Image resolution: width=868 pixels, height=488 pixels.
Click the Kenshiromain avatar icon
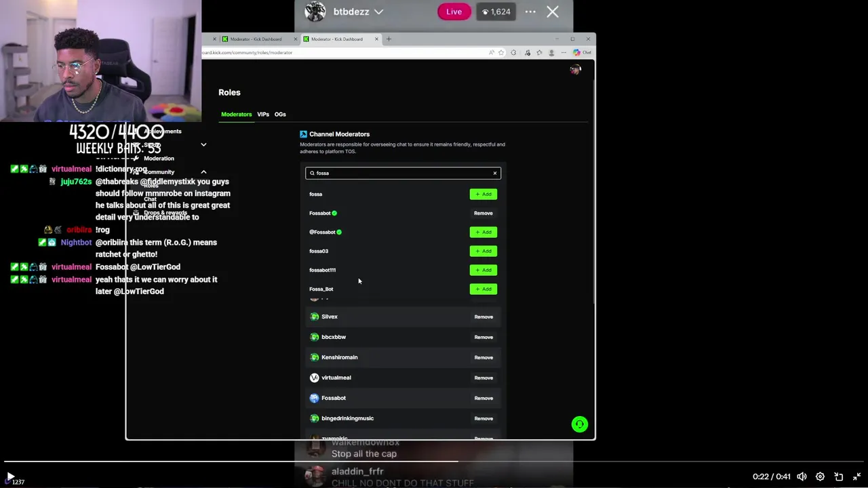[315, 357]
